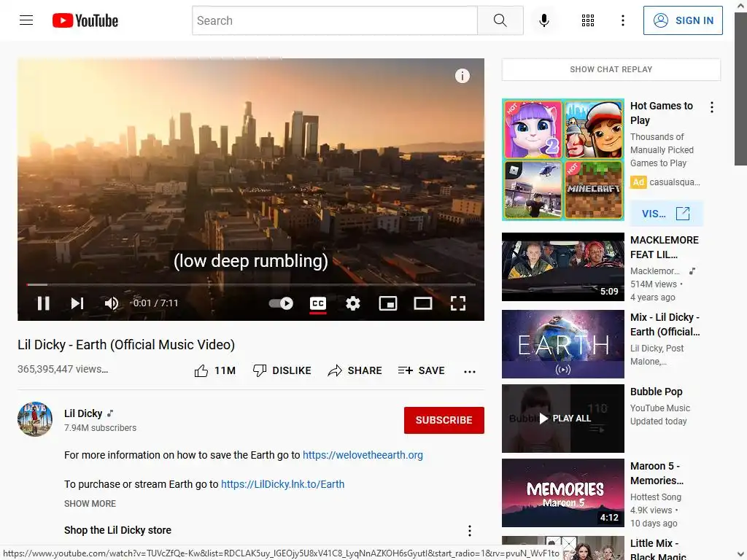Open the welovetheearth.org link
Image resolution: width=747 pixels, height=560 pixels.
point(363,455)
